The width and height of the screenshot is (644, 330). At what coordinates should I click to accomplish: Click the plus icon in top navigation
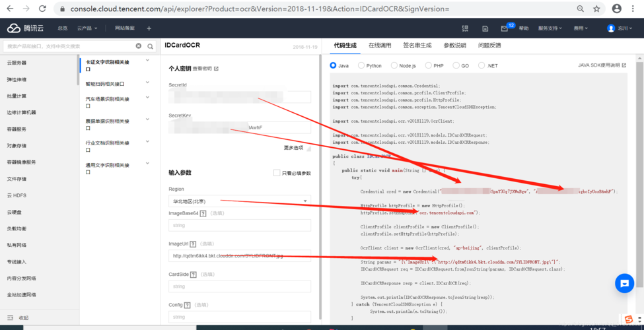149,28
